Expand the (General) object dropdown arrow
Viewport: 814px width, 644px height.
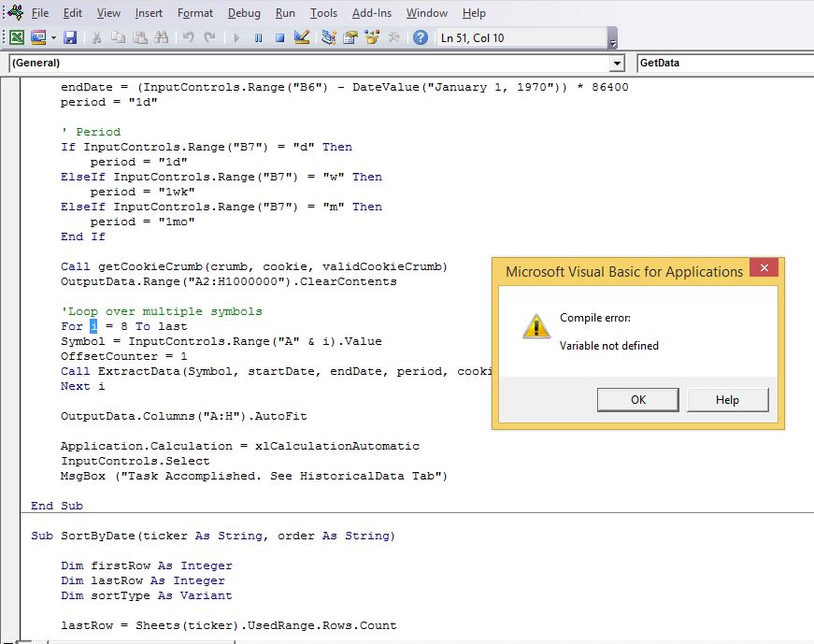coord(616,64)
